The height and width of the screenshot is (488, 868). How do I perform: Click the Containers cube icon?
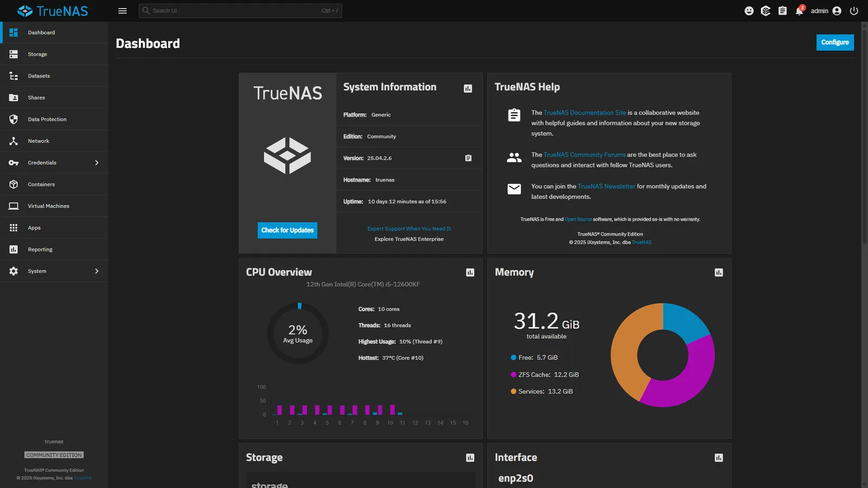tap(14, 184)
